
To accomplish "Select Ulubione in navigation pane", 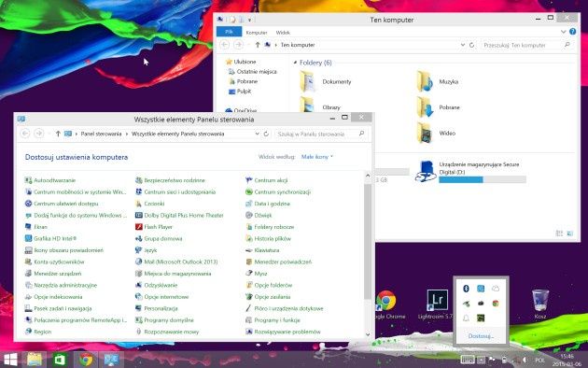I will point(241,62).
